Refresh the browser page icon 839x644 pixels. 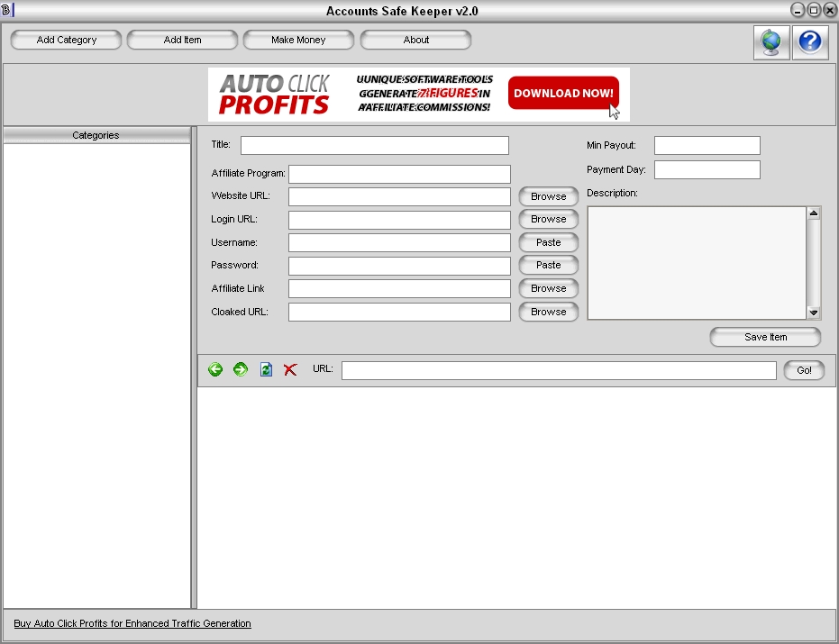(x=266, y=369)
